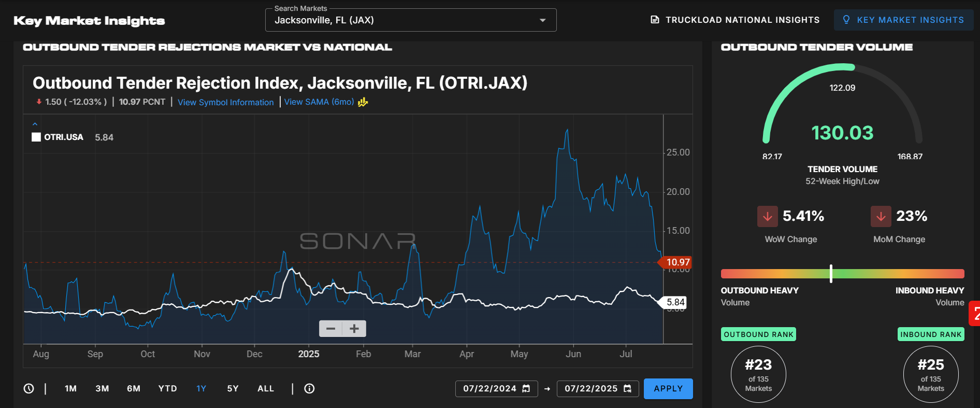Click the end date field 07/22/2025

point(598,388)
